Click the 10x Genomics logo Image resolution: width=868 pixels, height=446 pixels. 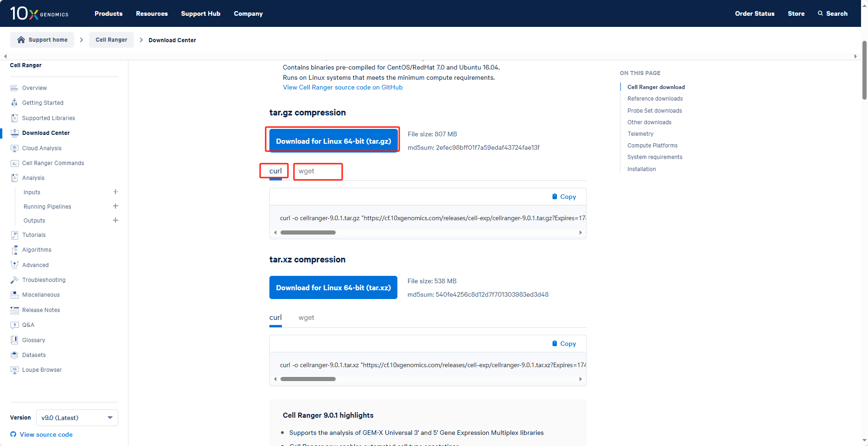click(x=39, y=13)
